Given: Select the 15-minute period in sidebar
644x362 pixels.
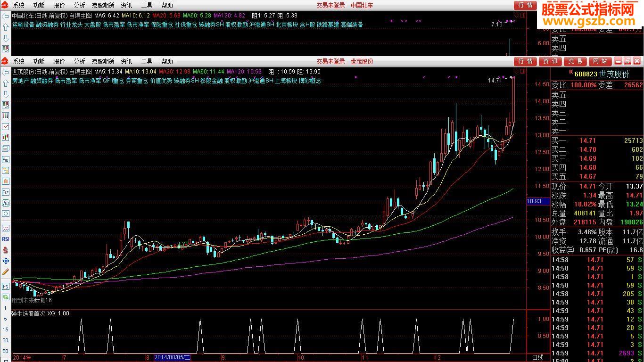Looking at the screenshot, I should pyautogui.click(x=5, y=329).
